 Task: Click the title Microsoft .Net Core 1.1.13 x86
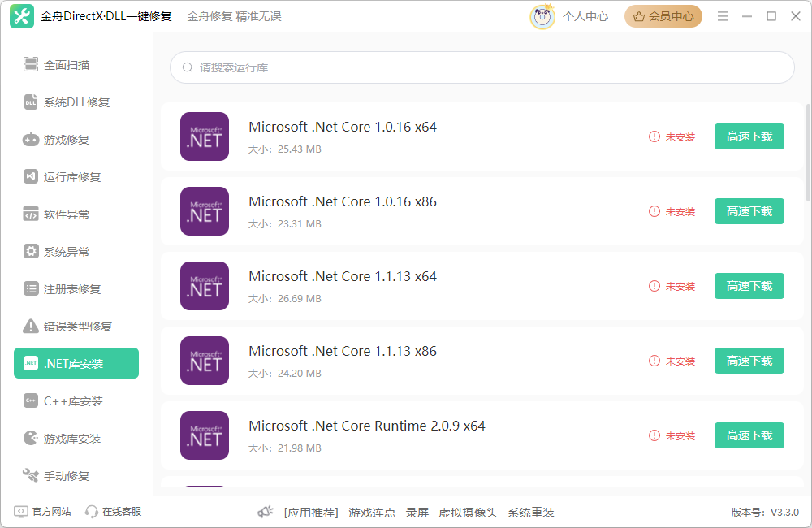coord(343,351)
